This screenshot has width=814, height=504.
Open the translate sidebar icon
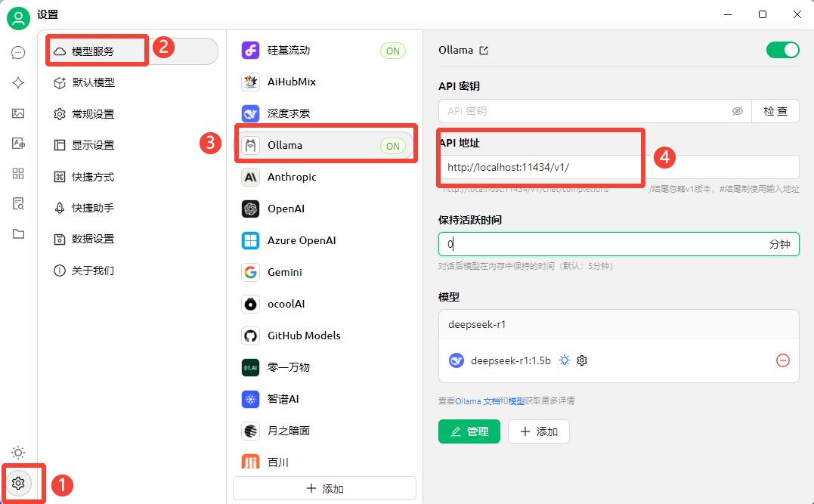coord(18,144)
